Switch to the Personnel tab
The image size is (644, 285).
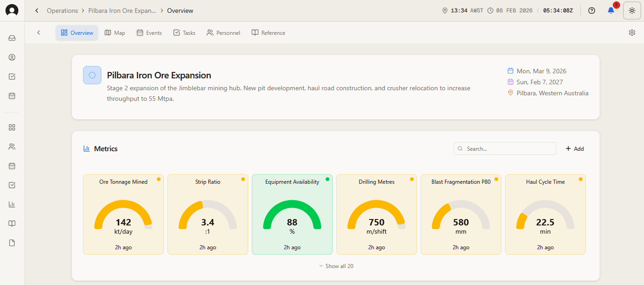tap(223, 33)
